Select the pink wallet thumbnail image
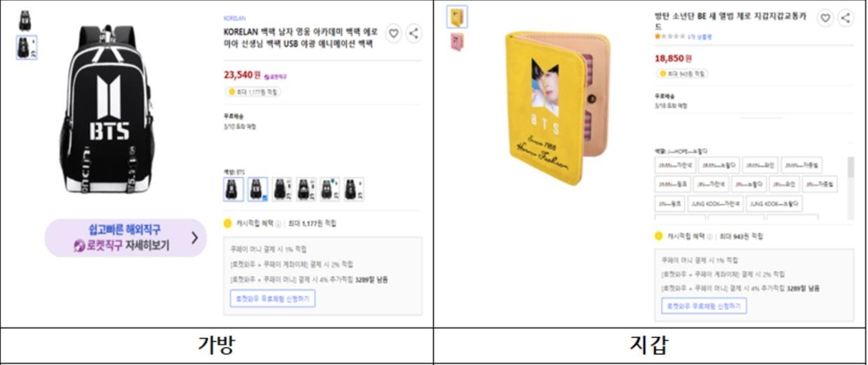This screenshot has height=365, width=868. click(457, 42)
